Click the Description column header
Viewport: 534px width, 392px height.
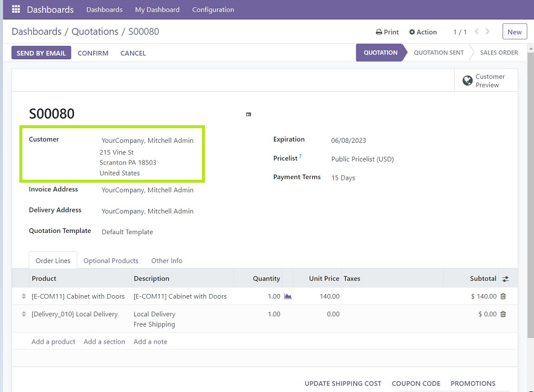click(151, 279)
